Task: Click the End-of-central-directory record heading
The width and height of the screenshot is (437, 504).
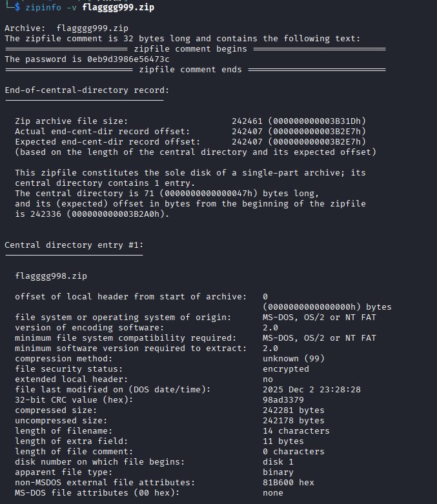Action: point(86,90)
